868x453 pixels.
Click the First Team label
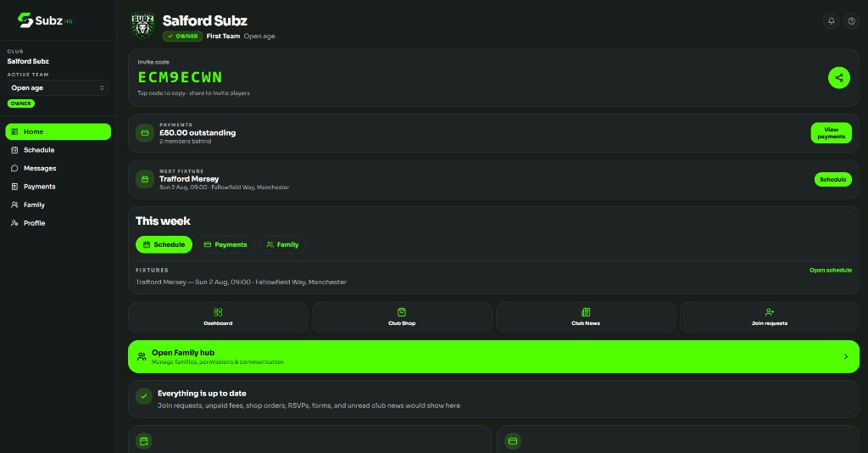pyautogui.click(x=223, y=36)
